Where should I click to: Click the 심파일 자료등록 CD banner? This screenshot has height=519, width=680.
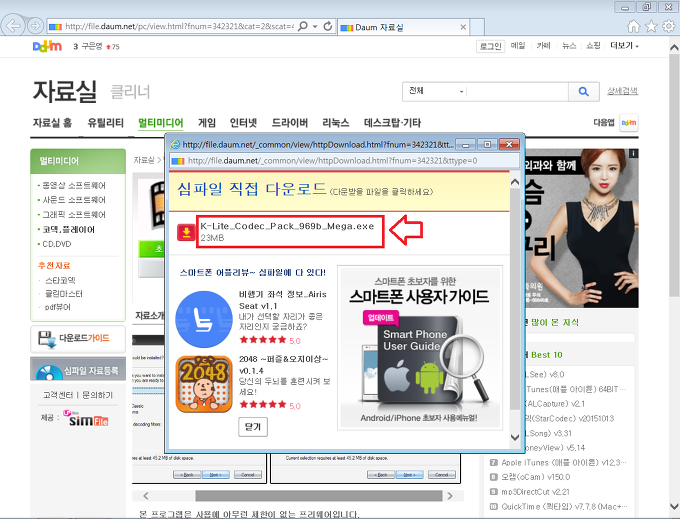pos(78,369)
